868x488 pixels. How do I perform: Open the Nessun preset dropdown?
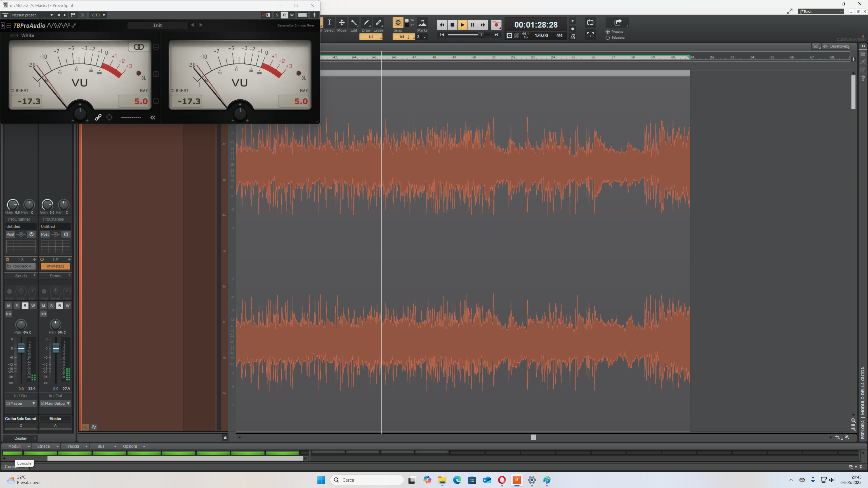point(32,15)
